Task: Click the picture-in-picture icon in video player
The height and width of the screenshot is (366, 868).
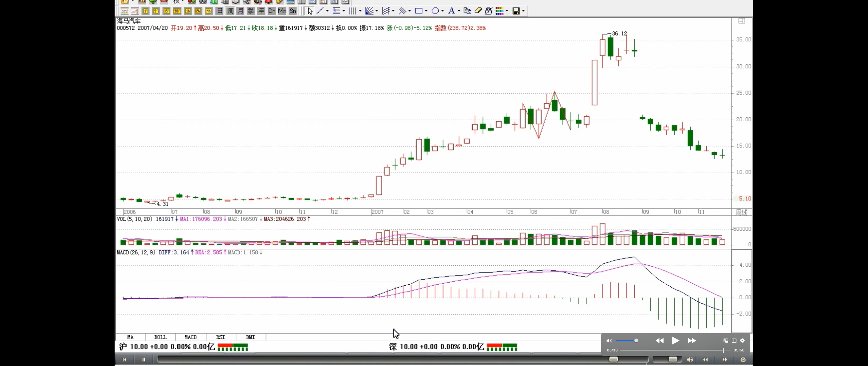Action: [726, 341]
